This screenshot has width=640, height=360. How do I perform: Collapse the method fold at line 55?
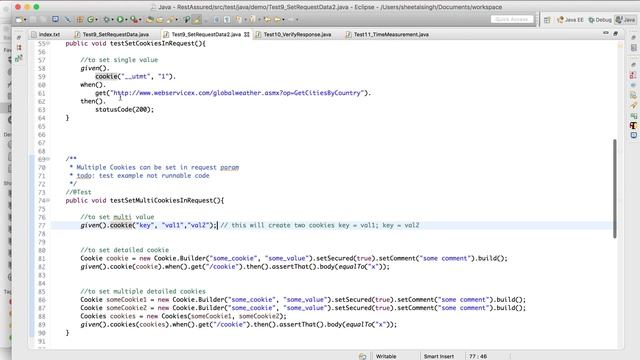pos(48,44)
